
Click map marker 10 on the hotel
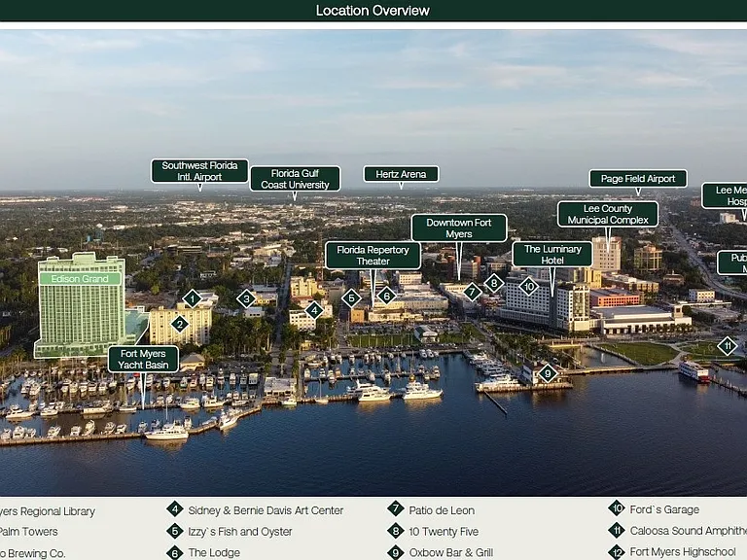529,287
